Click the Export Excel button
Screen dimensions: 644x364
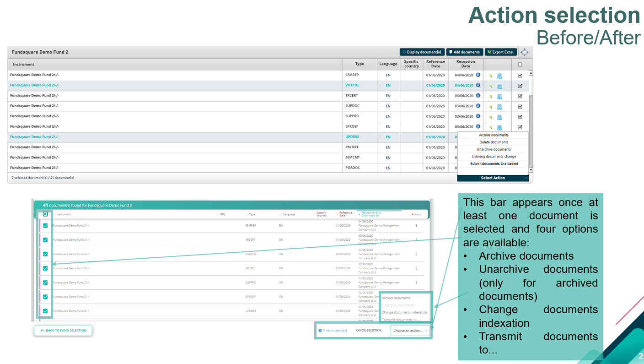[x=501, y=52]
